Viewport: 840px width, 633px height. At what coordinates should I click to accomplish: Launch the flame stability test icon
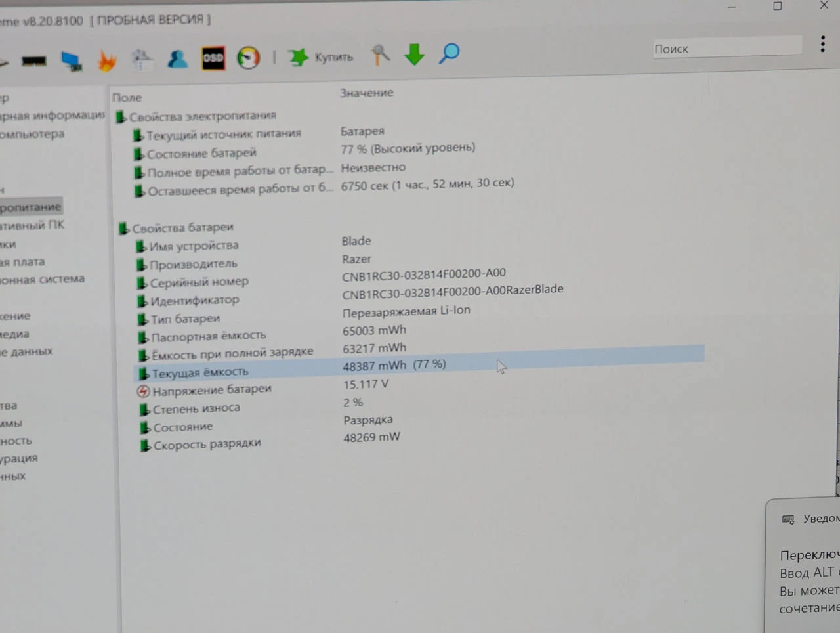(106, 61)
